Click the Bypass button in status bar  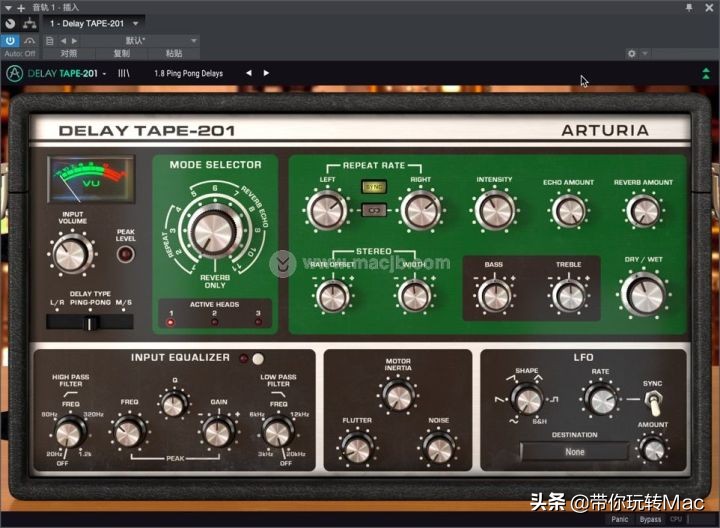coord(650,519)
